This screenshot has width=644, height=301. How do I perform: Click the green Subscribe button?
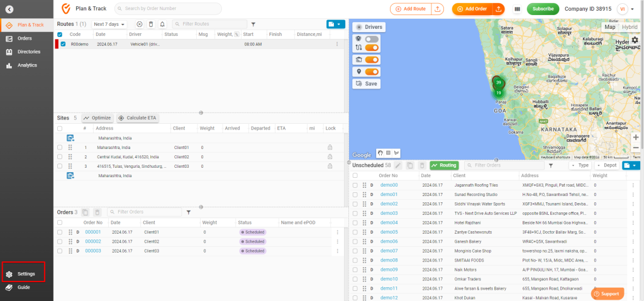543,9
